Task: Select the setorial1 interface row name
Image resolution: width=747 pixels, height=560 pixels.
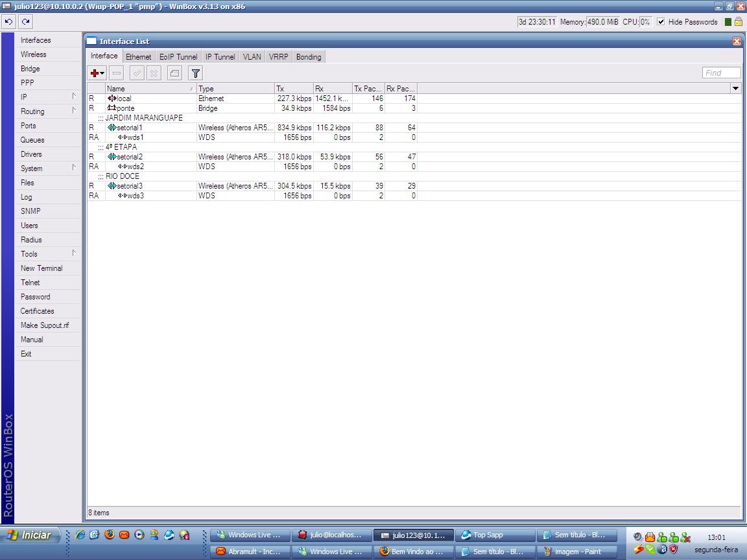Action: point(130,128)
